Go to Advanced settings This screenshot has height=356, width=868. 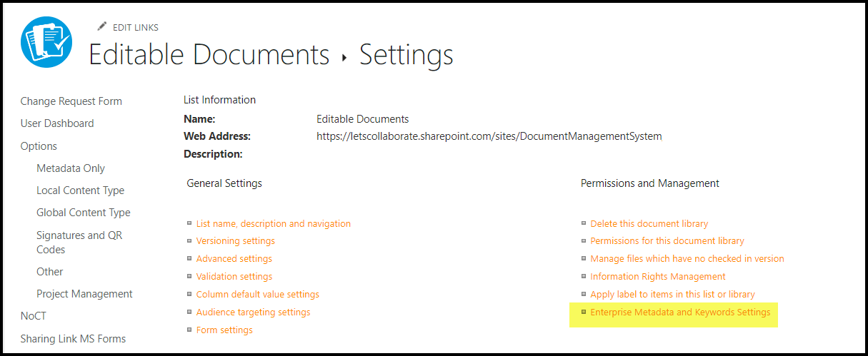click(x=234, y=258)
